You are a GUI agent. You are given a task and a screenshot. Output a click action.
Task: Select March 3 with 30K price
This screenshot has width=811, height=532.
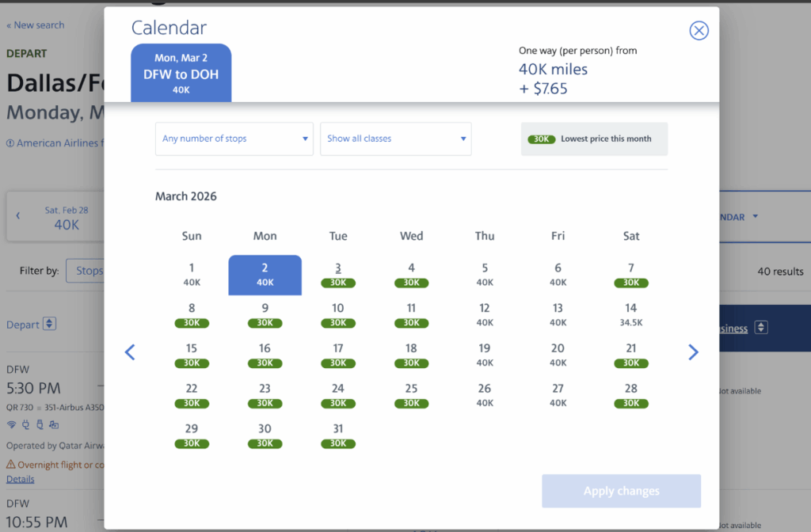tap(338, 275)
